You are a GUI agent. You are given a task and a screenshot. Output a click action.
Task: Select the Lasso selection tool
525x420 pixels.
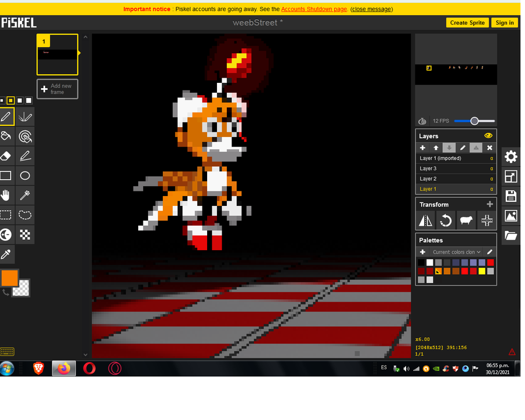point(25,215)
